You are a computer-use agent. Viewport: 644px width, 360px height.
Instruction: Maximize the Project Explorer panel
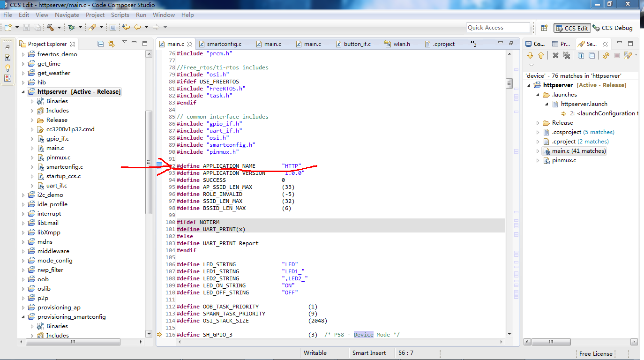(x=145, y=44)
